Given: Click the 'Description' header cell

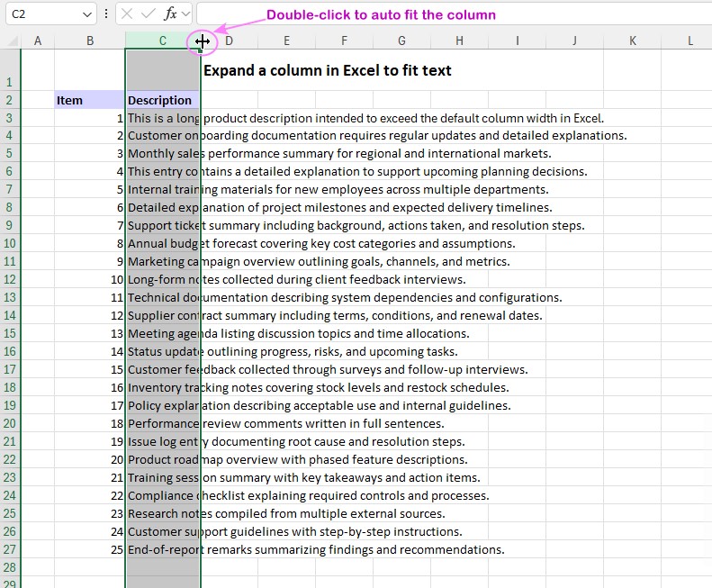Looking at the screenshot, I should pyautogui.click(x=163, y=100).
